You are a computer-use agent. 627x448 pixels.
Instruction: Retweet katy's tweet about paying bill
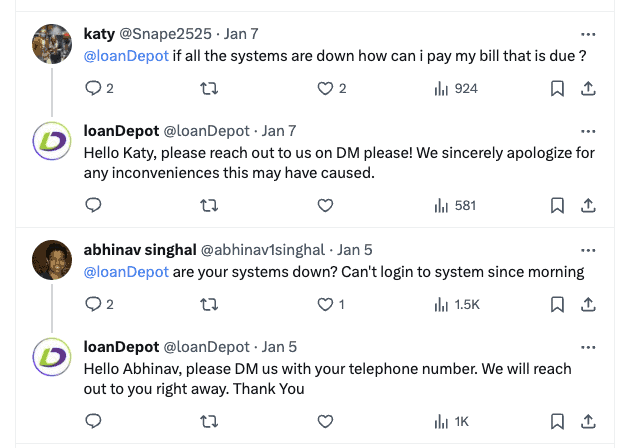210,88
